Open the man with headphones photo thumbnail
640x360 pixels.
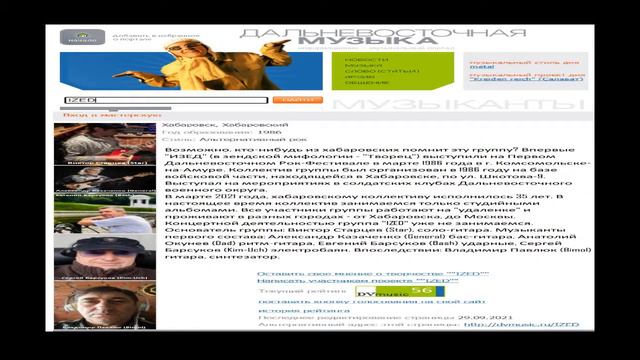click(x=105, y=305)
